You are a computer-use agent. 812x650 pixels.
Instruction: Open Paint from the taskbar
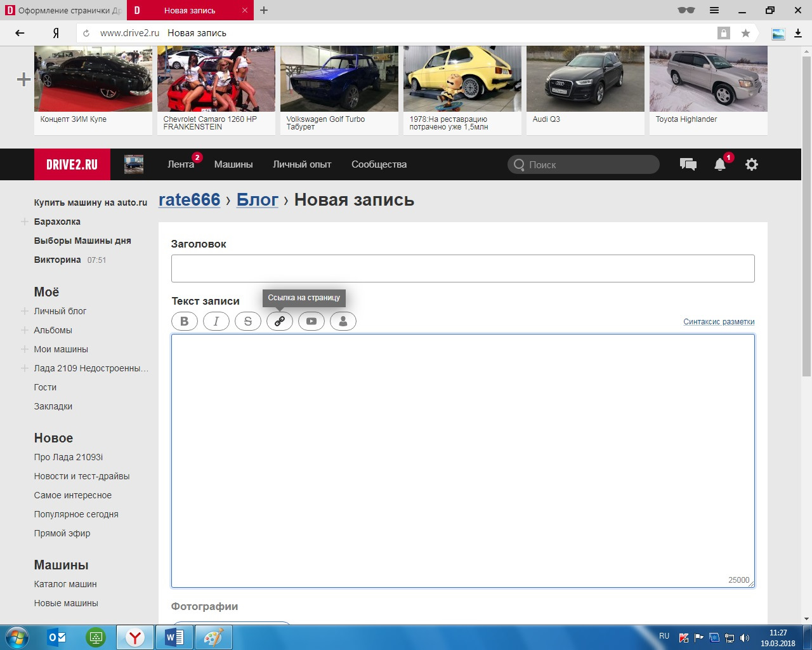pos(213,637)
